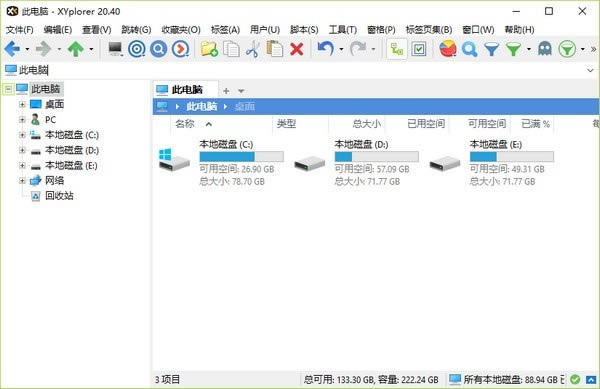Toggle the folder tree panel button
Viewport: 600px width, 389px height.
397,49
